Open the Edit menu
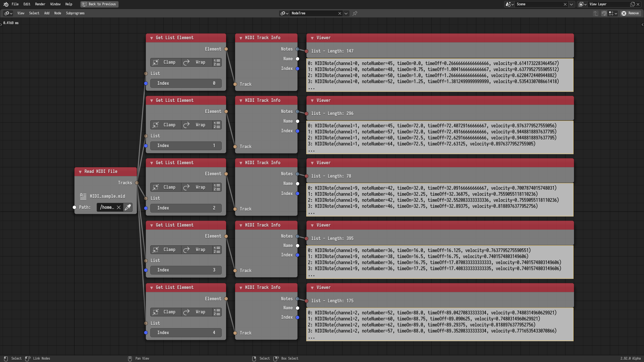This screenshot has height=362, width=644. coord(27,4)
